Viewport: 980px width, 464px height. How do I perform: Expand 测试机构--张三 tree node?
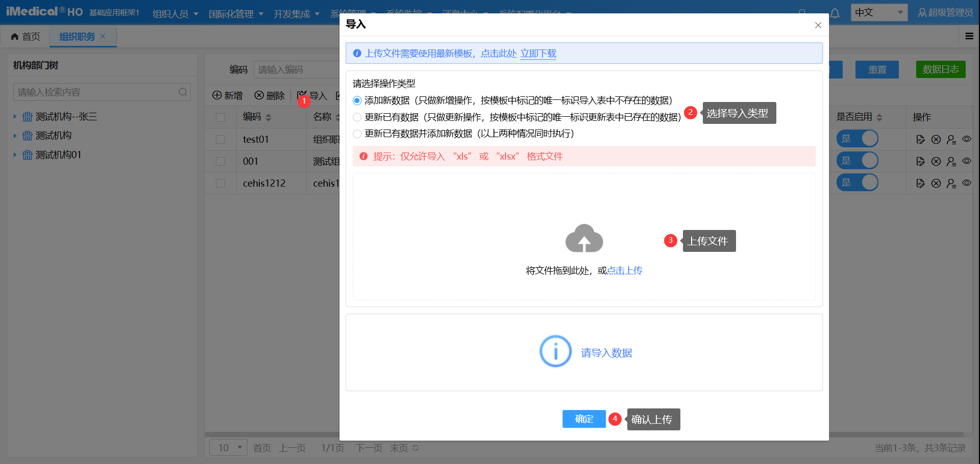tap(15, 117)
